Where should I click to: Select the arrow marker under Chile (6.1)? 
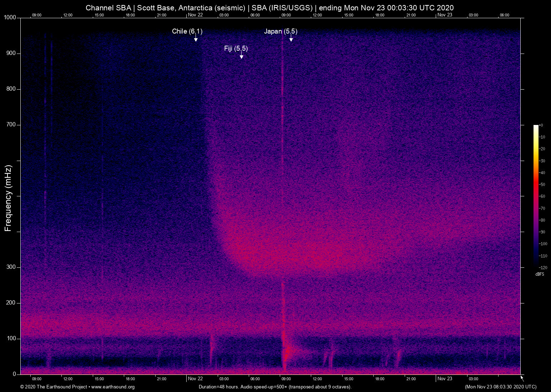click(196, 39)
